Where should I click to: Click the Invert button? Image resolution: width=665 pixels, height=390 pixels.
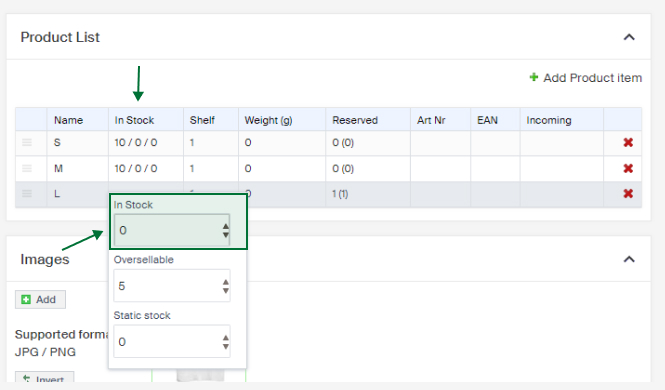[x=45, y=377]
